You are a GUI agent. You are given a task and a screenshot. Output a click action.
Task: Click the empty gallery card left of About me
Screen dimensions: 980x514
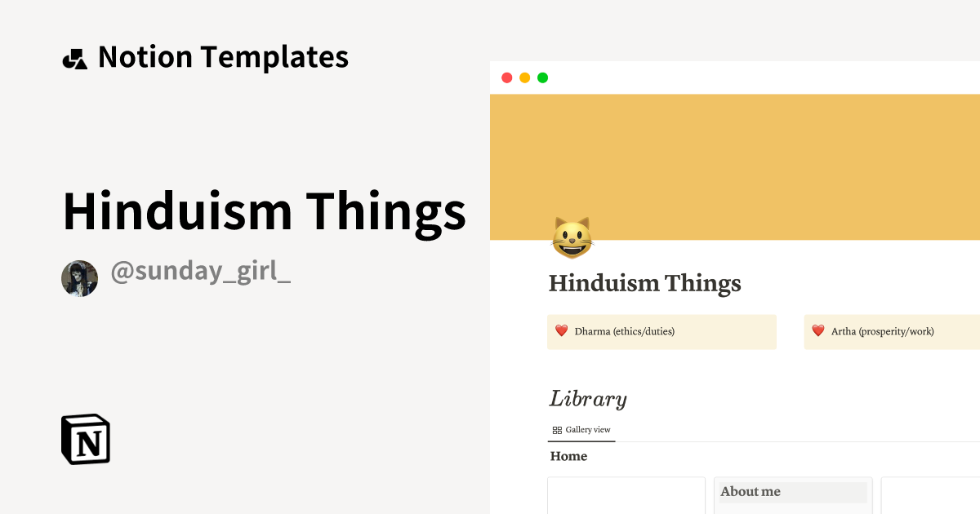coord(626,495)
